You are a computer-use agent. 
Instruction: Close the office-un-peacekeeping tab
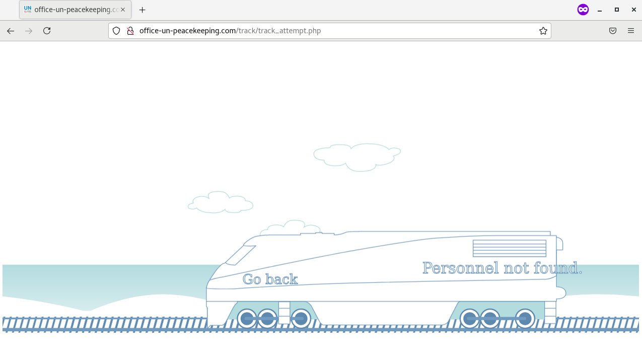point(123,10)
